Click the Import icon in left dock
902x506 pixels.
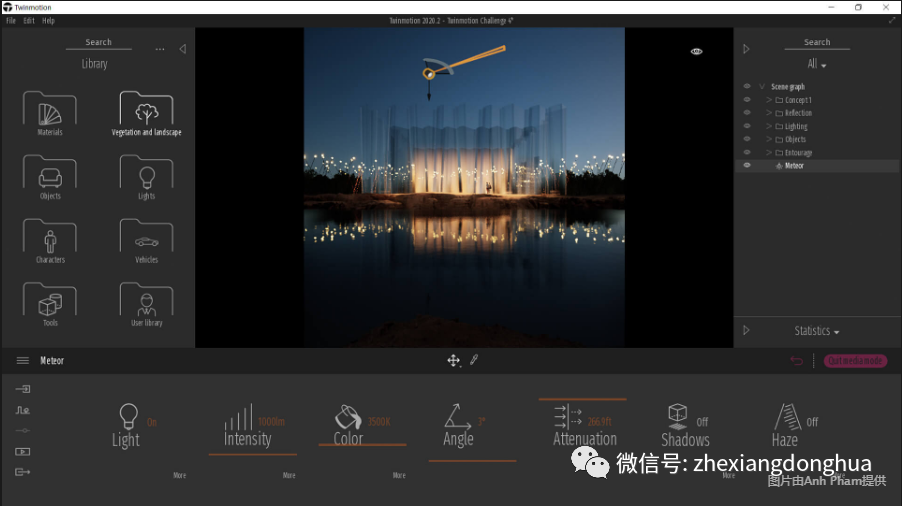point(22,389)
